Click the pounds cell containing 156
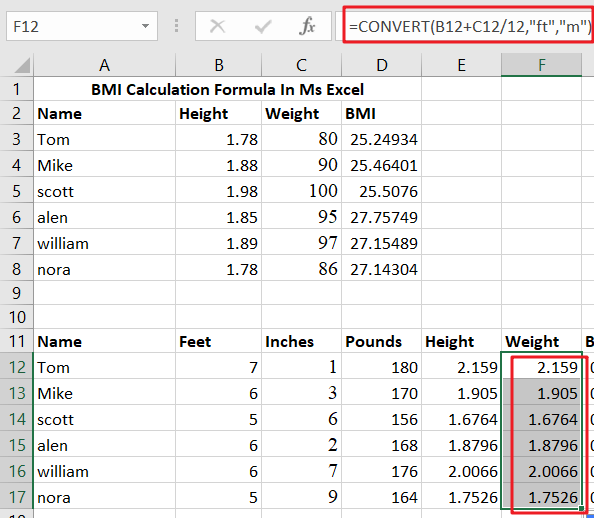594x518 pixels. point(381,419)
